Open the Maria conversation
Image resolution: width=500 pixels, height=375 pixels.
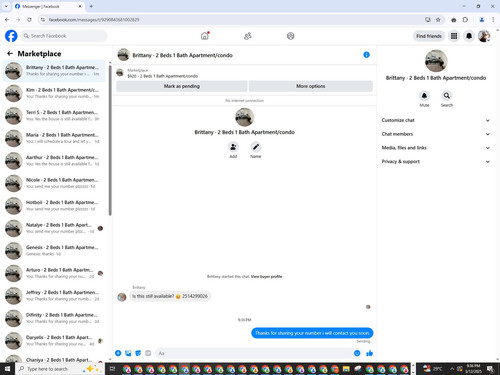[x=54, y=138]
